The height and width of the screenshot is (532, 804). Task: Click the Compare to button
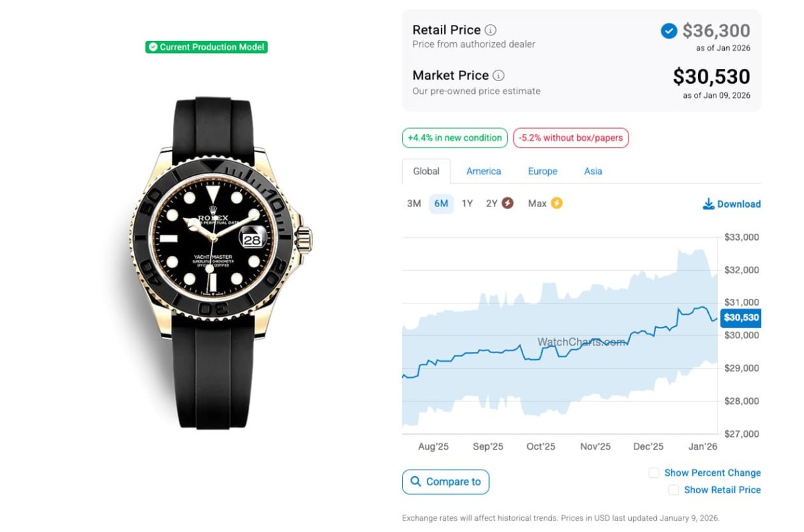click(446, 482)
